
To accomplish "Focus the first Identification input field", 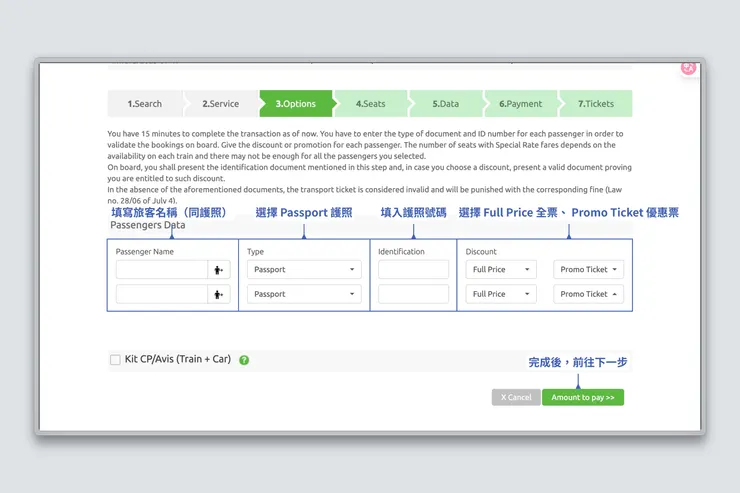I will tap(413, 269).
